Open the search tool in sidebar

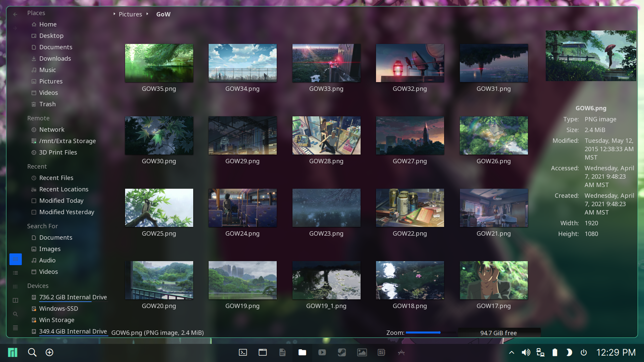[x=15, y=314]
